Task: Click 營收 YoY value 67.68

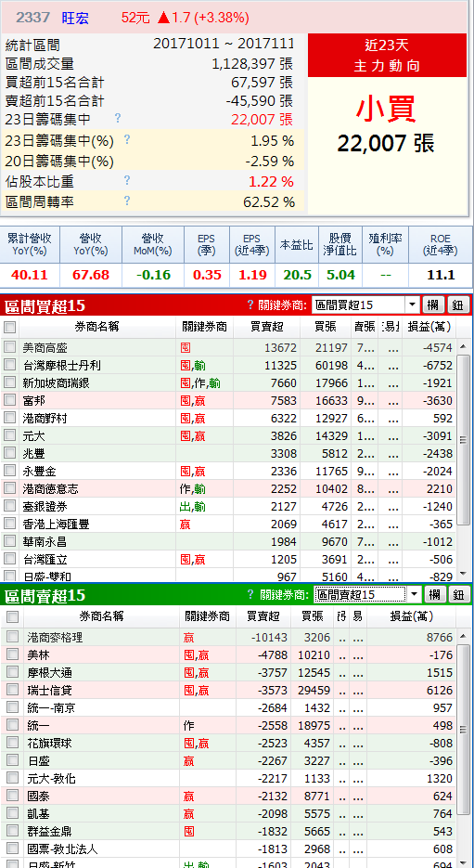Action: (x=91, y=275)
